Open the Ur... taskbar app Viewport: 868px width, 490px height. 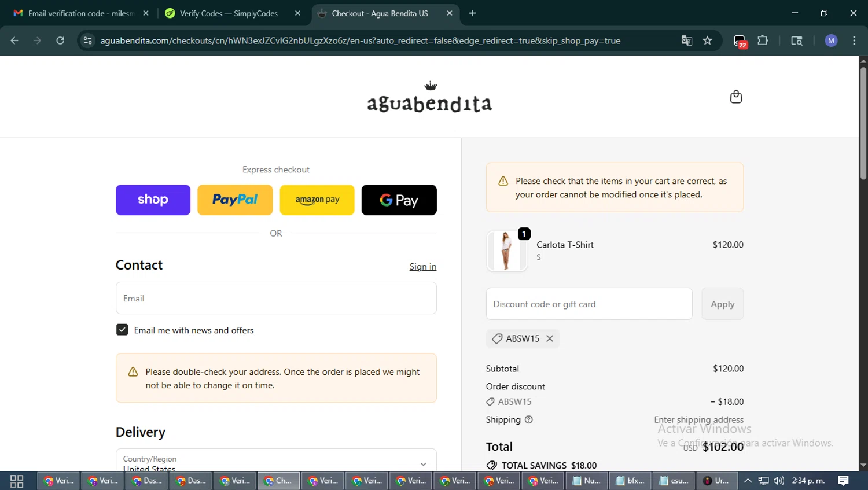point(717,481)
